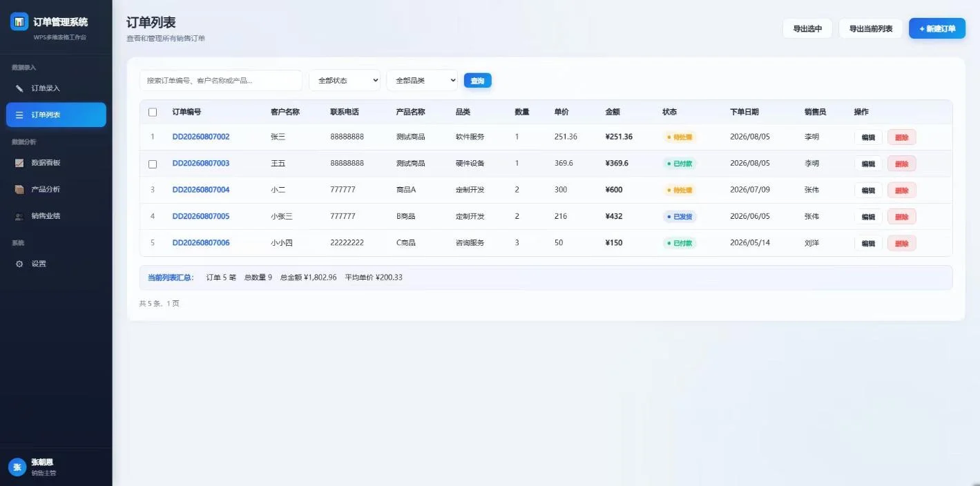This screenshot has width=980, height=486.
Task: Click category 咨询服务
Action: tap(470, 243)
